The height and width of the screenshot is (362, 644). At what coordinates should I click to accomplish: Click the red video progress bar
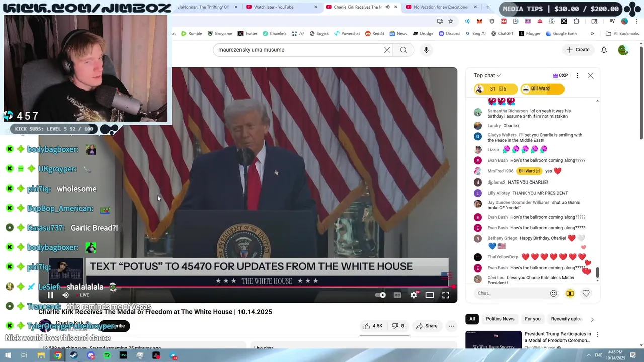pos(248,287)
